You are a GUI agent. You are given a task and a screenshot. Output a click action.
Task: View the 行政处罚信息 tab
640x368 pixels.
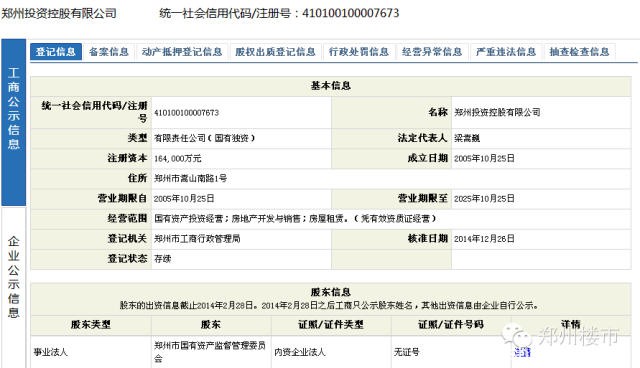[x=359, y=52]
